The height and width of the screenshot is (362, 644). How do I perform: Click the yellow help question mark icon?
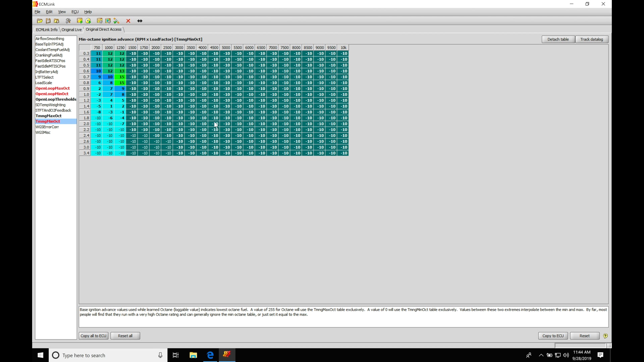click(x=605, y=336)
